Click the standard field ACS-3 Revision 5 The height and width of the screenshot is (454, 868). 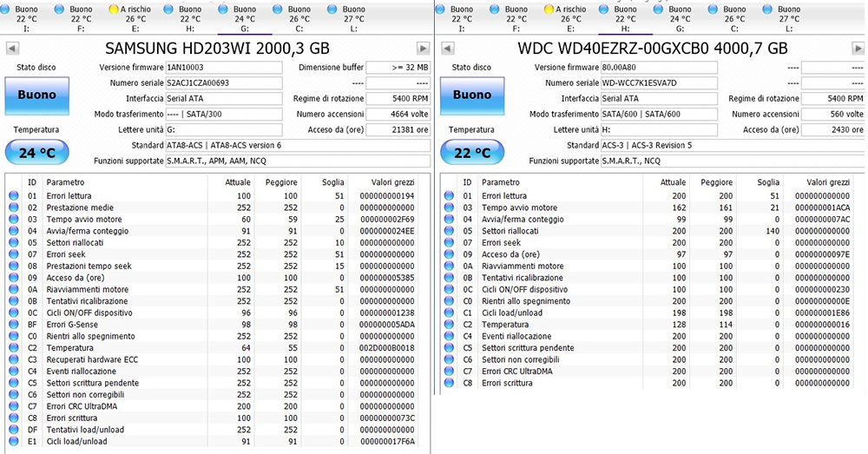tap(733, 145)
